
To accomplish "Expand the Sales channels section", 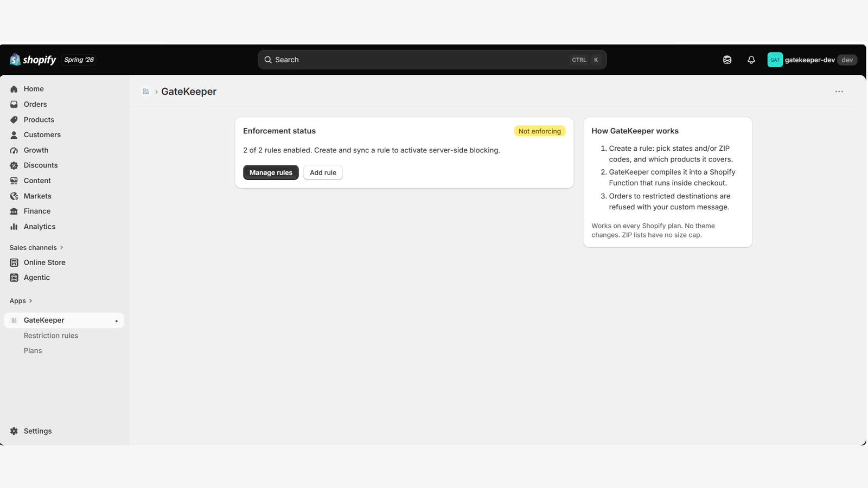I will (36, 248).
